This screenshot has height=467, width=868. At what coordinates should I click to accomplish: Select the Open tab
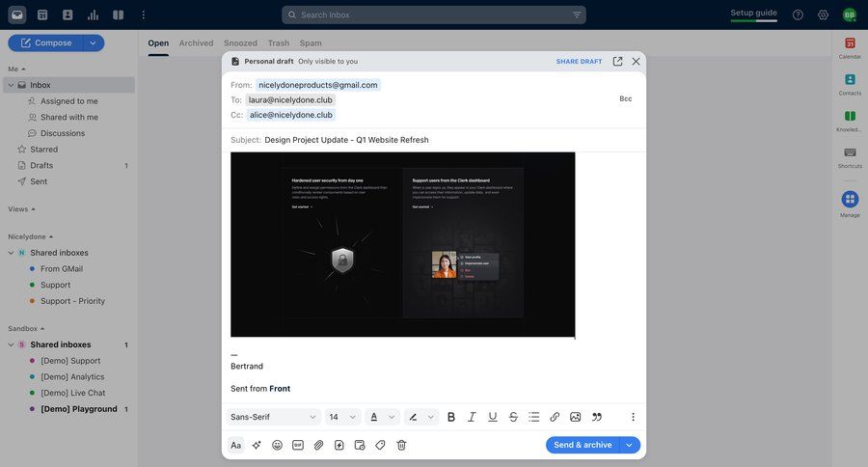158,43
